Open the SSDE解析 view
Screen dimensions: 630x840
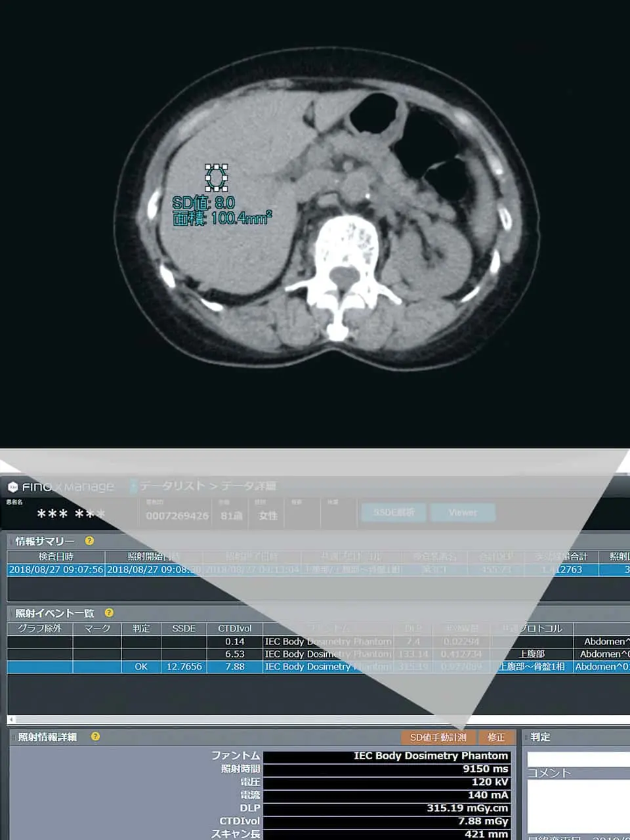coord(394,512)
